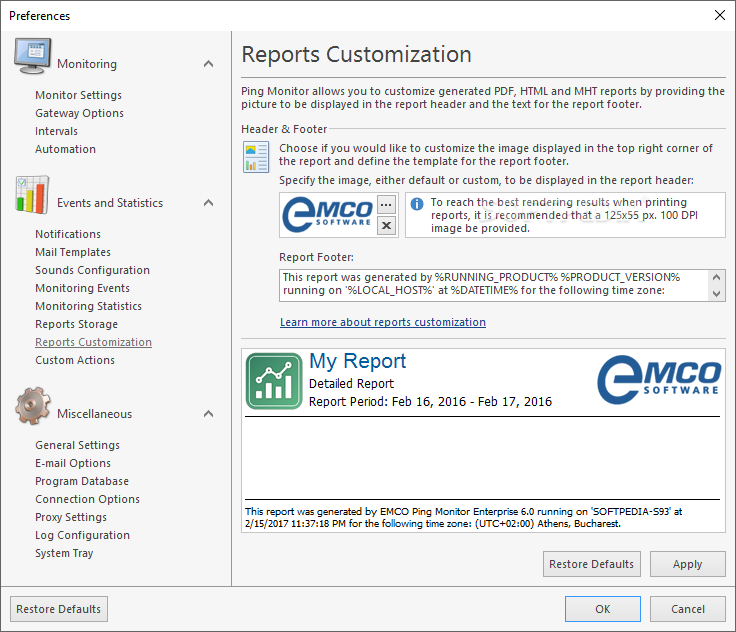Click Learn more about reports customization link
Image resolution: width=736 pixels, height=632 pixels.
383,322
